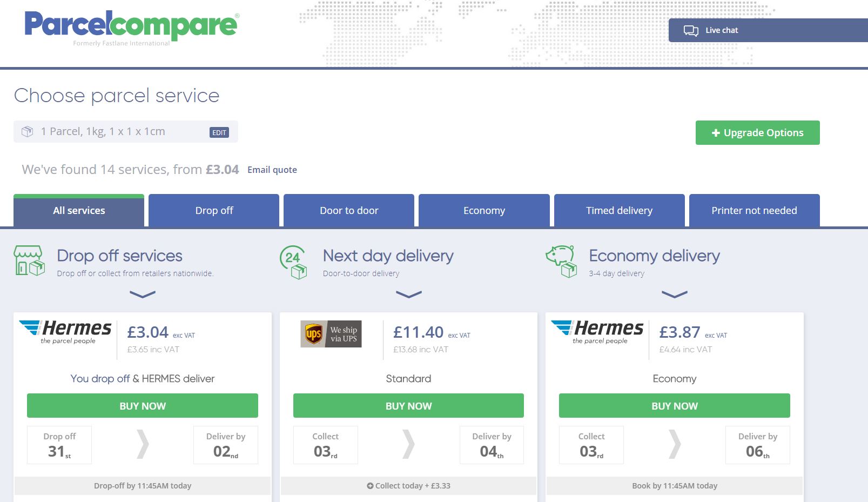
Task: Click the Upgrade Options button
Action: (757, 133)
